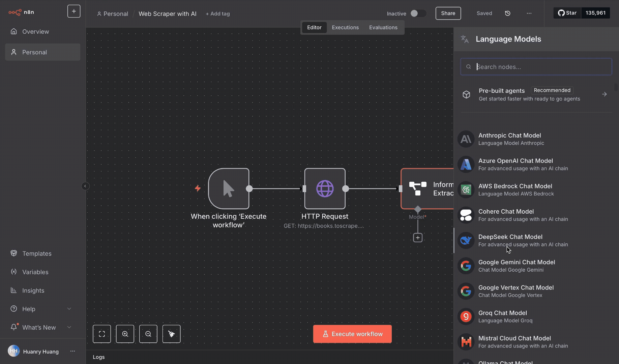Screen dimensions: 619x364
Task: Click Anthropic Chat Model title text
Action: (x=509, y=135)
